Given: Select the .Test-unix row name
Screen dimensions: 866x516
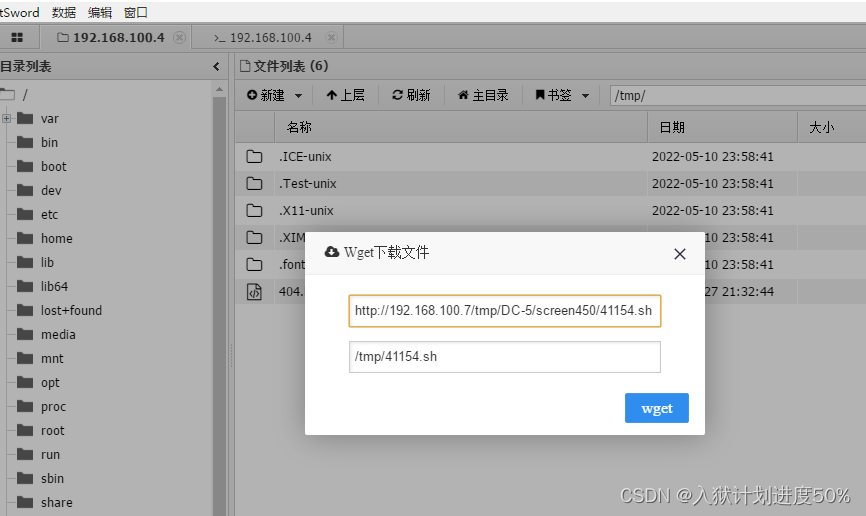Looking at the screenshot, I should click(x=308, y=183).
